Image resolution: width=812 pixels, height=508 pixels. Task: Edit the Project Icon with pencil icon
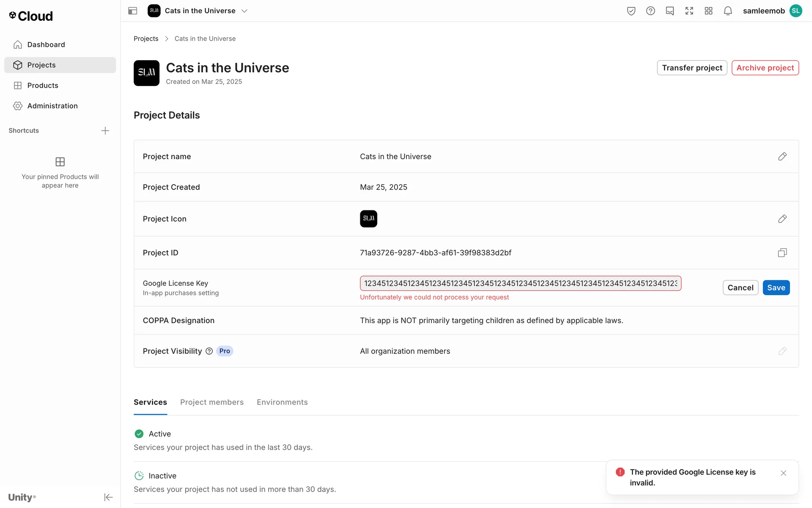point(782,219)
